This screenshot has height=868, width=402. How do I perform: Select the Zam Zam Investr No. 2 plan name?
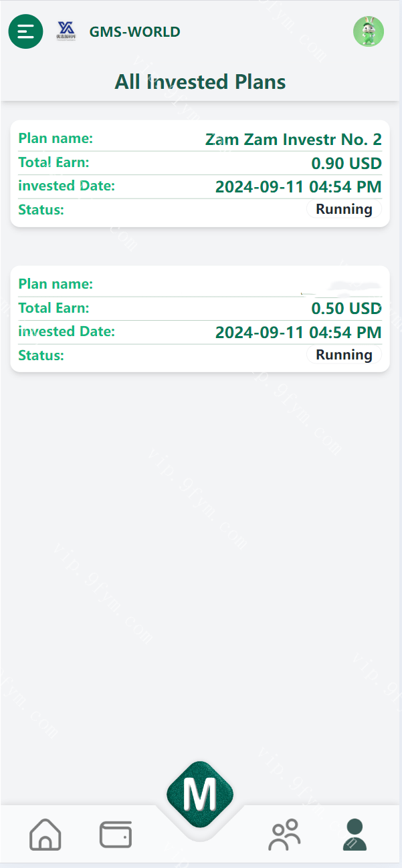(293, 140)
